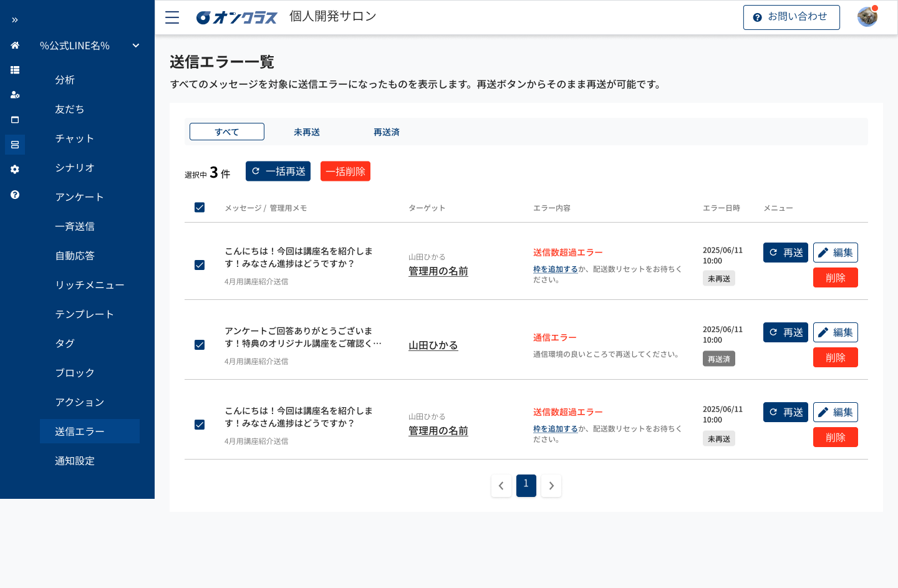This screenshot has height=588, width=898.
Task: Click the chat window icon in the sidebar
Action: click(x=14, y=120)
